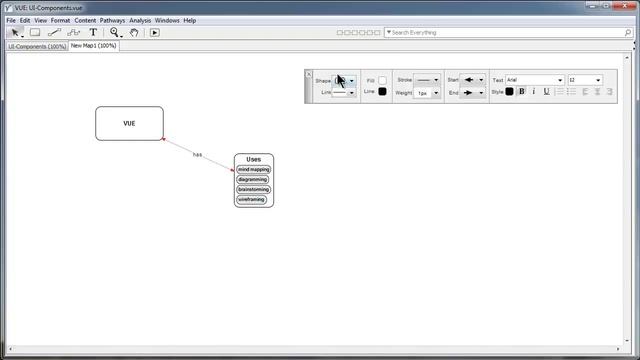Toggle the numbered list button
This screenshot has width=640, height=360.
pos(560,91)
